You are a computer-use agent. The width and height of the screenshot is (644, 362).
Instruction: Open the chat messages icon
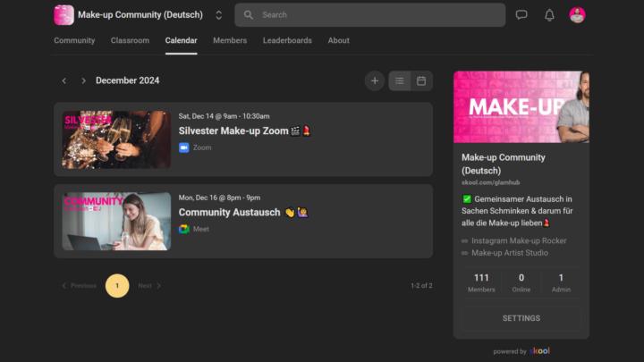point(521,15)
